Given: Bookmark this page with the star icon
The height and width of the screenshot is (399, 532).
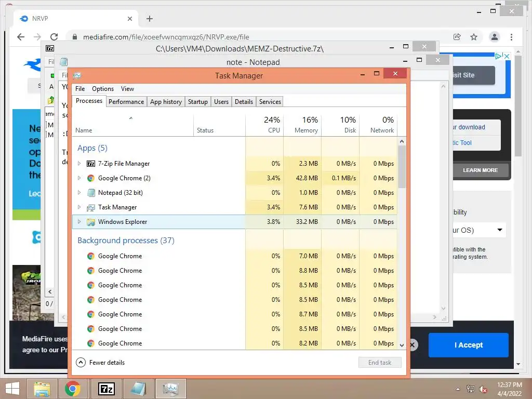Looking at the screenshot, I should 474,37.
